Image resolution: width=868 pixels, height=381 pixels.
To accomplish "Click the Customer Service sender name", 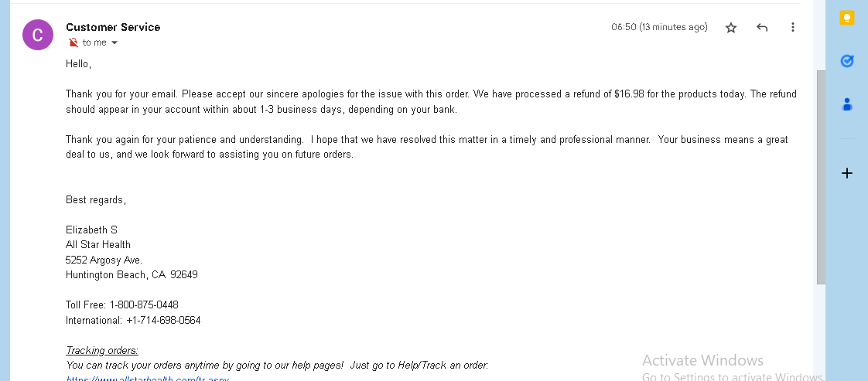I will [113, 27].
